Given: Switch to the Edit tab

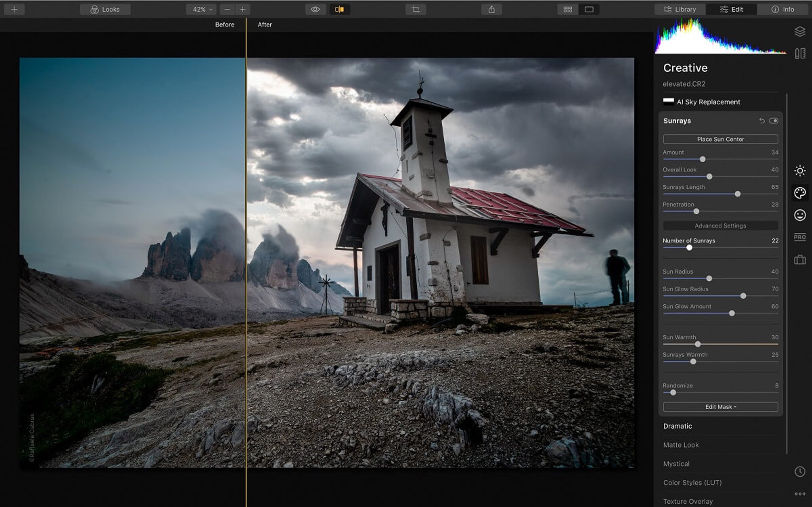Looking at the screenshot, I should pyautogui.click(x=732, y=9).
